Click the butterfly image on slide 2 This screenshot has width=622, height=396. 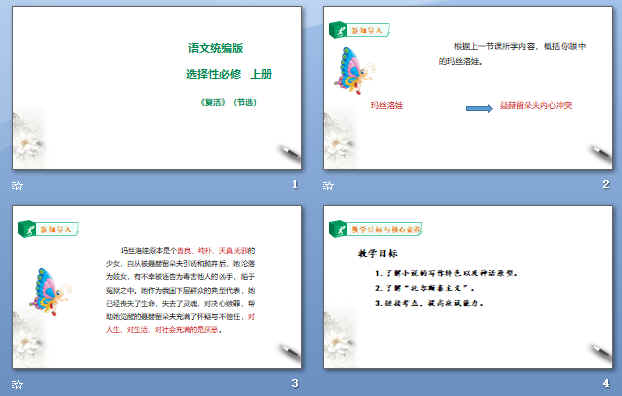tap(354, 71)
